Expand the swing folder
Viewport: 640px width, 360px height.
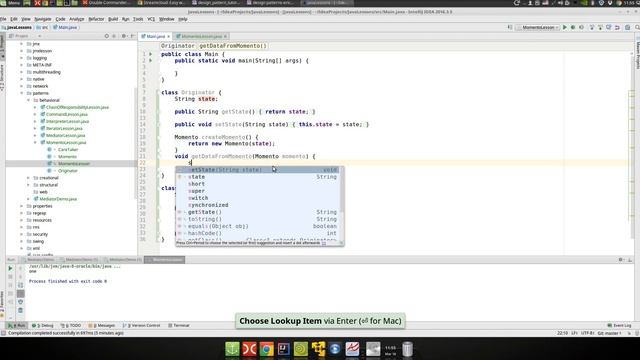tap(22, 241)
